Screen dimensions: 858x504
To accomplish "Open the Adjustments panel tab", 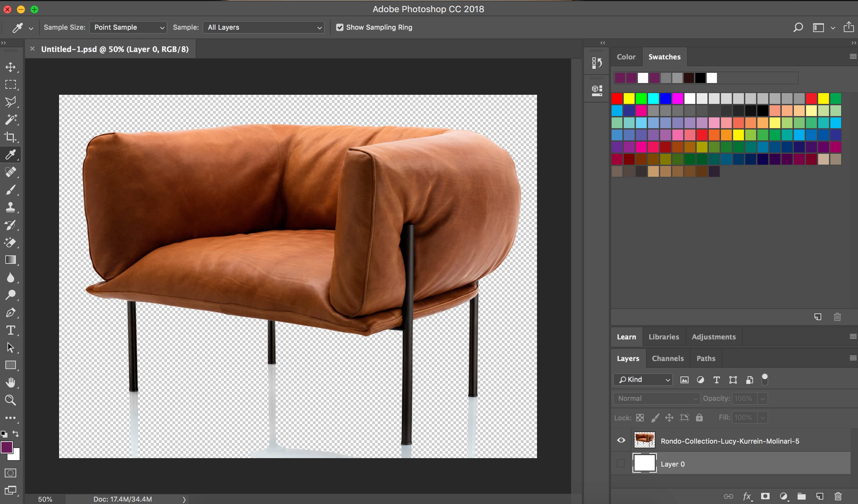I will (713, 337).
